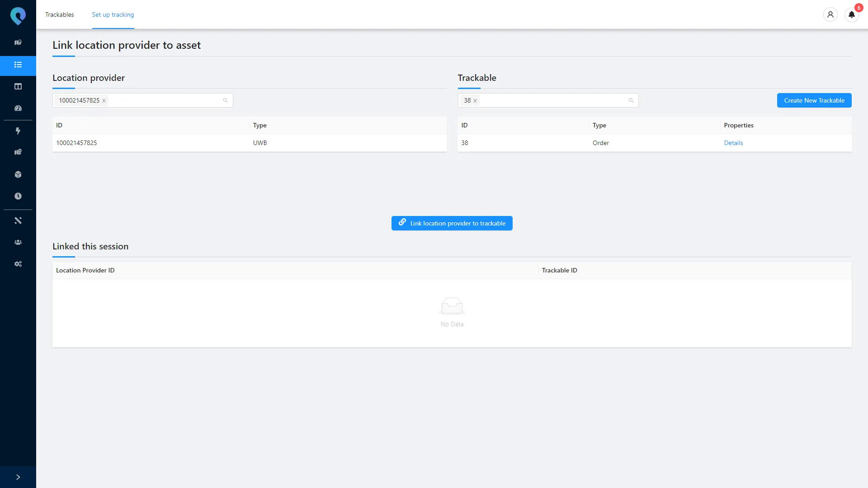Remove the 100021457825 tag from location provider
Screen dimensions: 868x488
pos(104,101)
